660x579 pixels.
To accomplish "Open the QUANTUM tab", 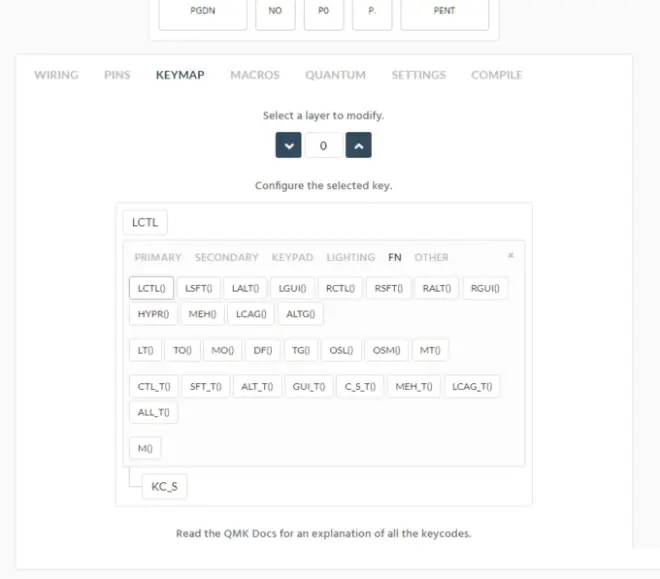I will pos(335,75).
